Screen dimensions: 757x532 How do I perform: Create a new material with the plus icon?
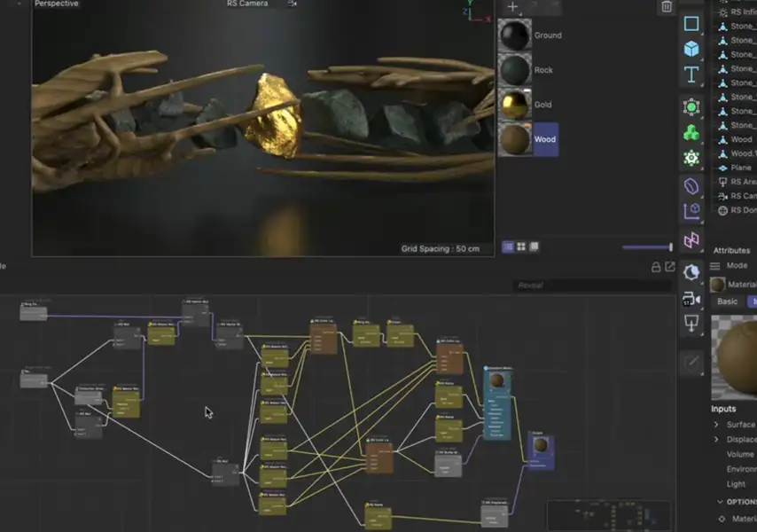point(512,7)
